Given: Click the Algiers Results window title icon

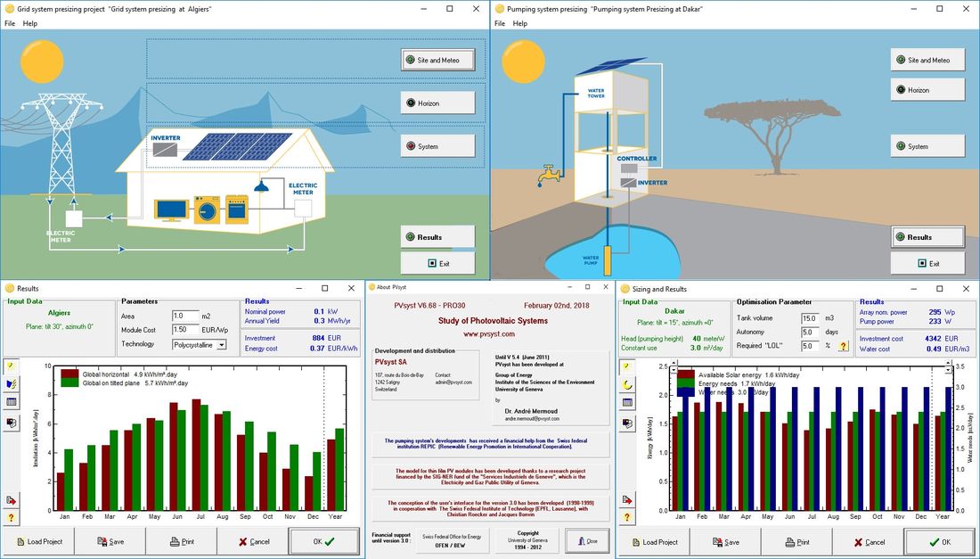Looking at the screenshot, I should point(10,288).
